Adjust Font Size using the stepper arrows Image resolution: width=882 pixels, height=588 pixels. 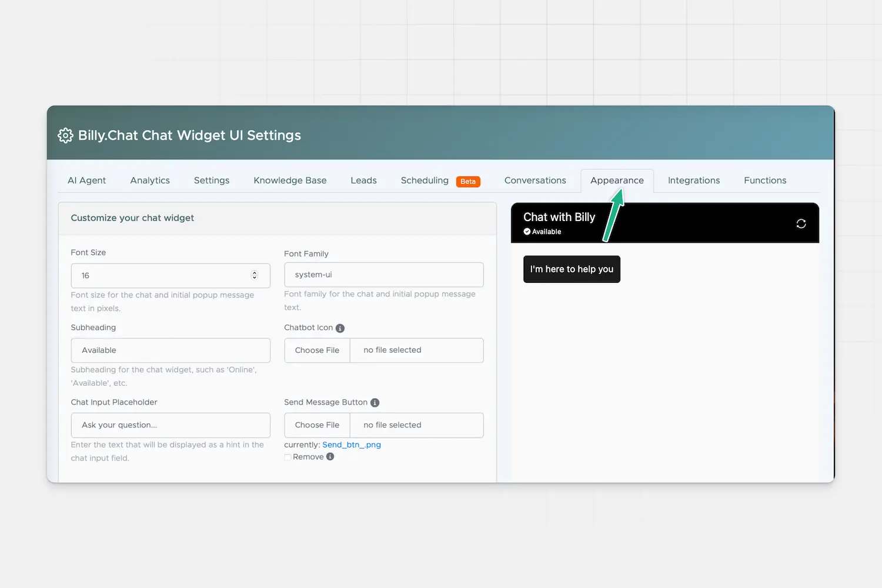click(x=255, y=275)
